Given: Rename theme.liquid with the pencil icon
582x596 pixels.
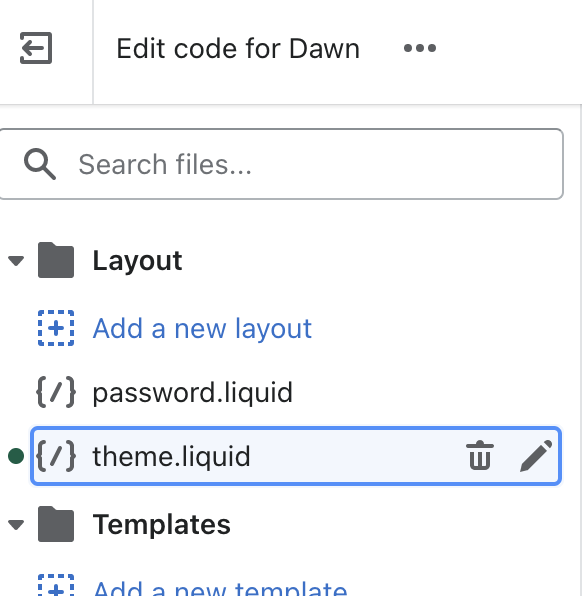Looking at the screenshot, I should coord(536,456).
